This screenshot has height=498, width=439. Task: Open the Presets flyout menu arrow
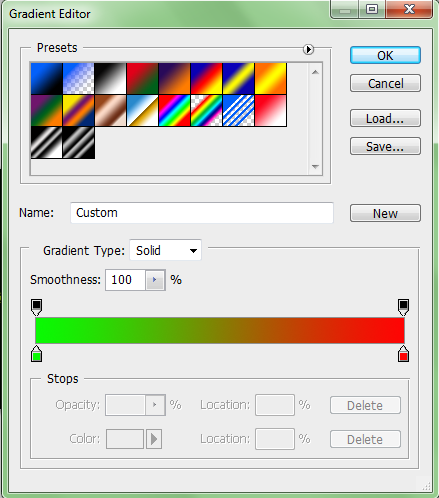tap(308, 49)
